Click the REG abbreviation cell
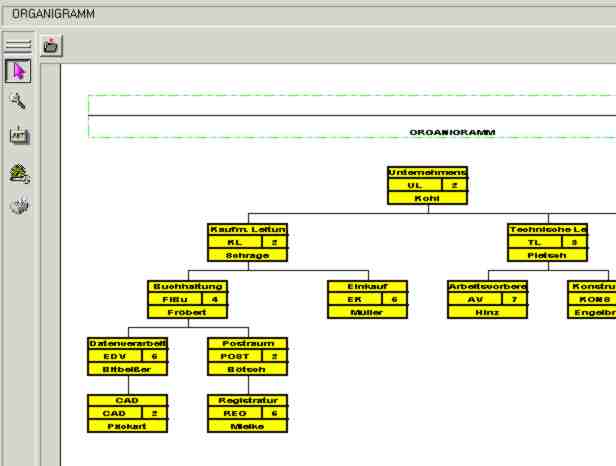Screen dimensions: 616x466 (235, 413)
